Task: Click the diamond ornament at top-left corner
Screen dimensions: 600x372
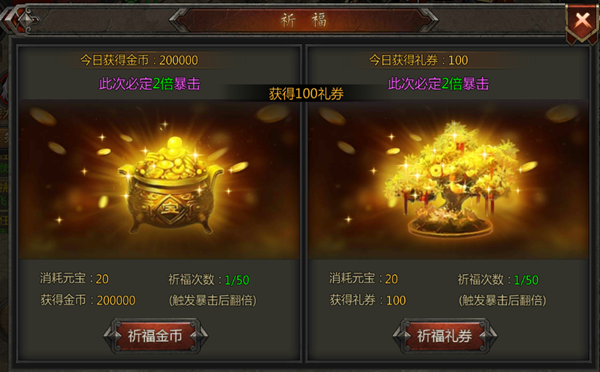Action: [x=26, y=20]
